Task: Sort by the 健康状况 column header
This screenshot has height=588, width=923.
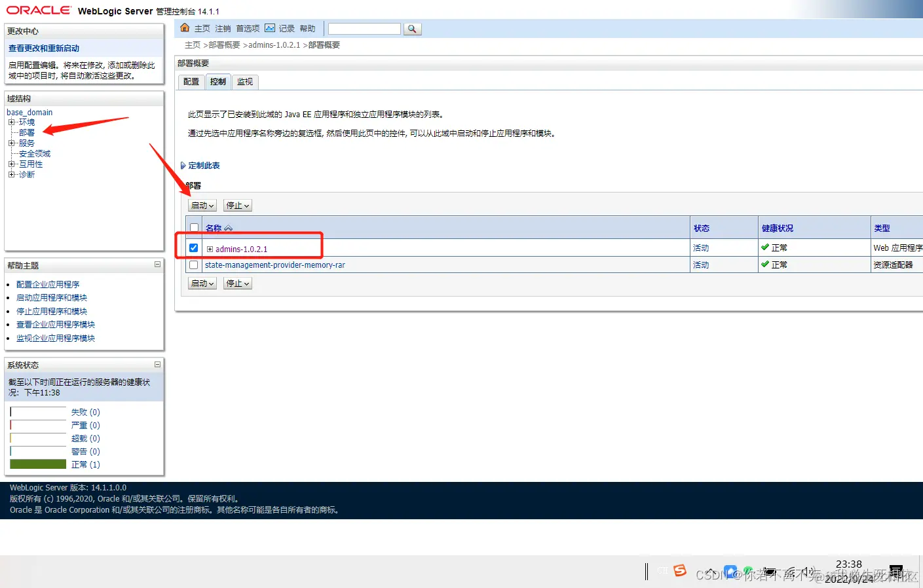Action: click(x=778, y=229)
